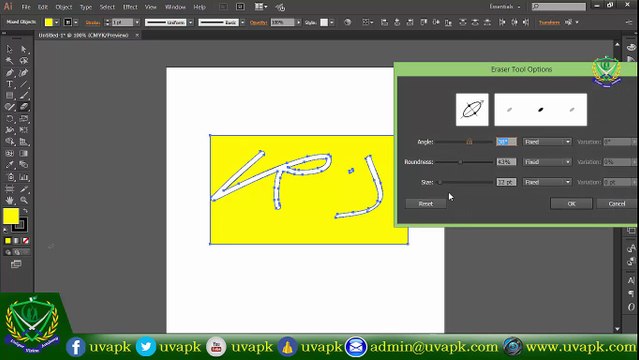Image resolution: width=639 pixels, height=360 pixels.
Task: Select the Shape Builder tool
Action: coord(9,142)
